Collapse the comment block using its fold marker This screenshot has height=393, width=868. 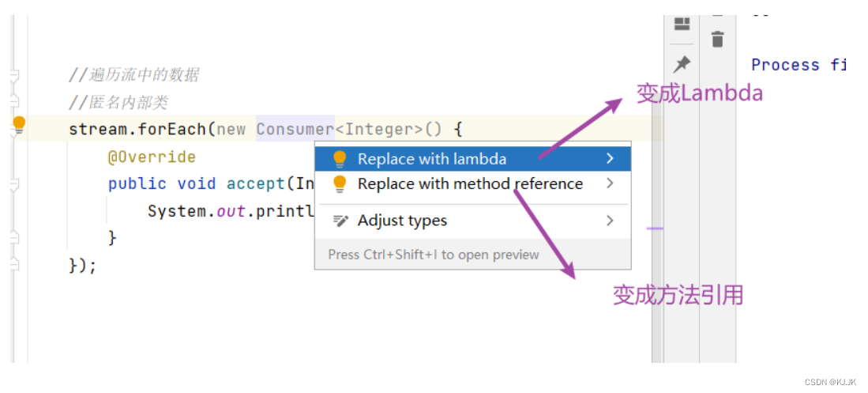click(x=15, y=75)
